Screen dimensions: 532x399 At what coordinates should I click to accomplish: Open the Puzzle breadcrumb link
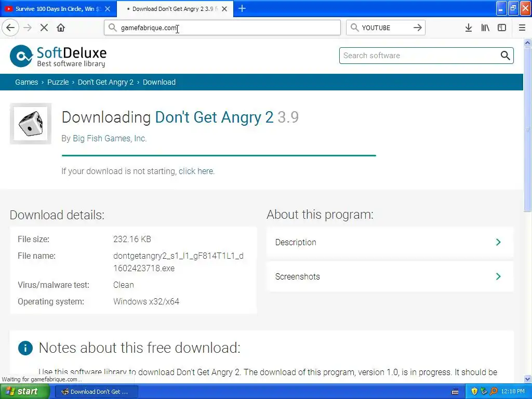point(58,82)
